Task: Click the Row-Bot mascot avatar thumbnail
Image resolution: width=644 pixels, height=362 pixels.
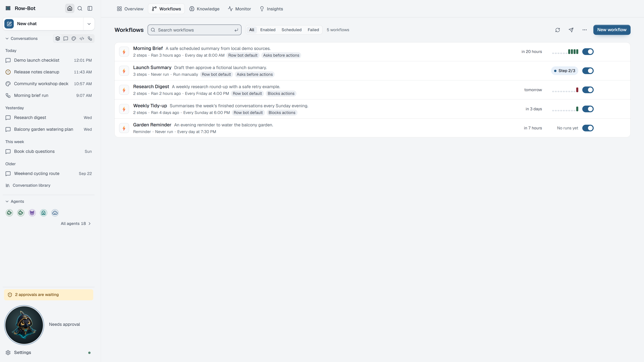Action: [24, 325]
